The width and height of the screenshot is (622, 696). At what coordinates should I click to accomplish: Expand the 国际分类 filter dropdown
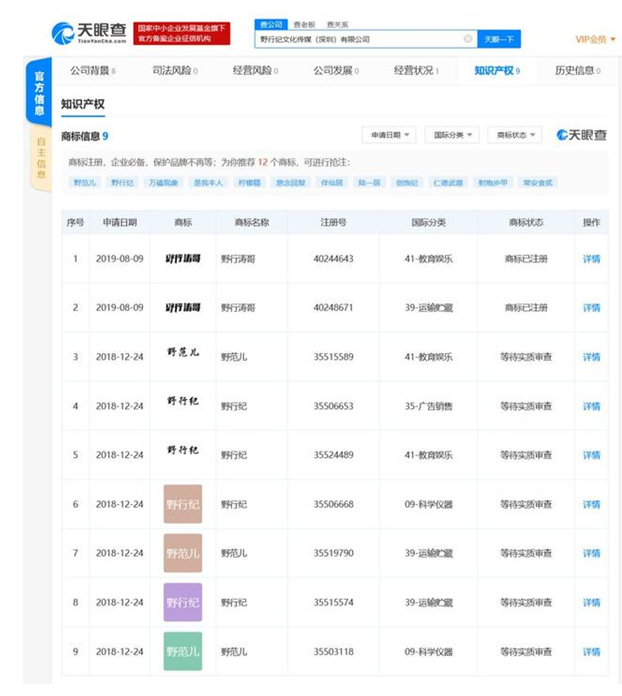point(452,135)
